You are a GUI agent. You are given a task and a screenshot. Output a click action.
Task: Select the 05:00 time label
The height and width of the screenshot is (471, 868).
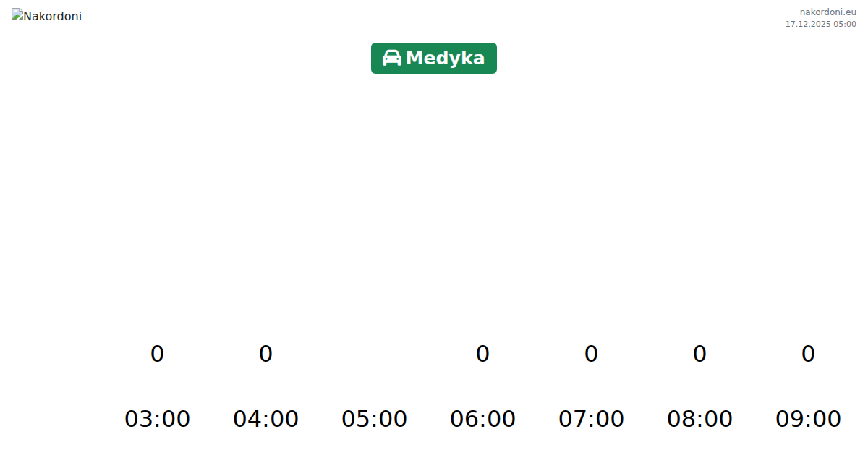pos(374,419)
